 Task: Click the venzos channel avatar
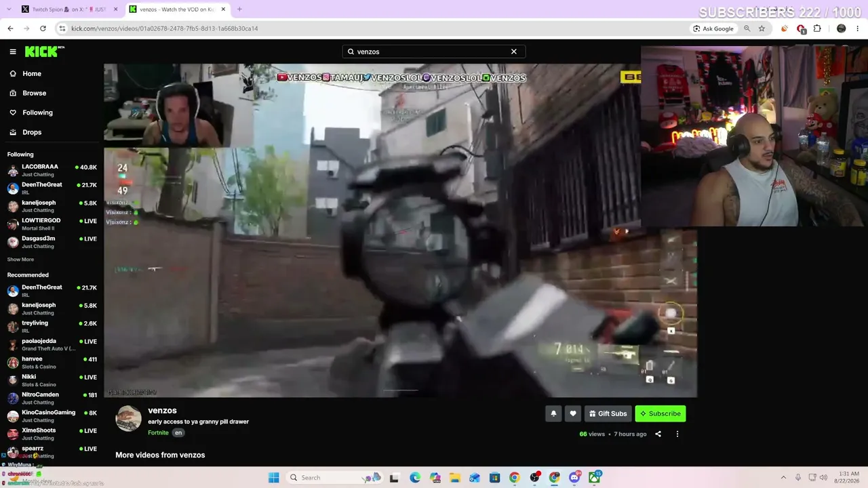pos(128,419)
